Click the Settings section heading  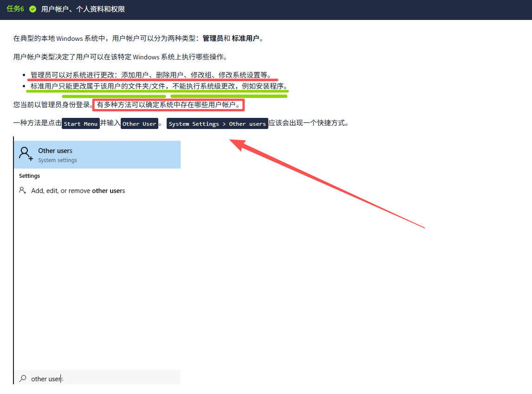pyautogui.click(x=30, y=175)
